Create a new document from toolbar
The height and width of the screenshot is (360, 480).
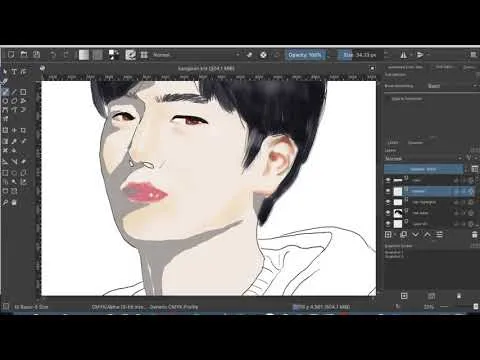click(x=11, y=54)
